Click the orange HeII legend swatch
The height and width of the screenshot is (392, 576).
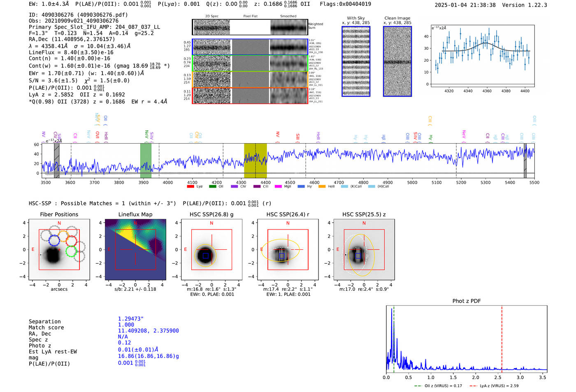click(322, 187)
